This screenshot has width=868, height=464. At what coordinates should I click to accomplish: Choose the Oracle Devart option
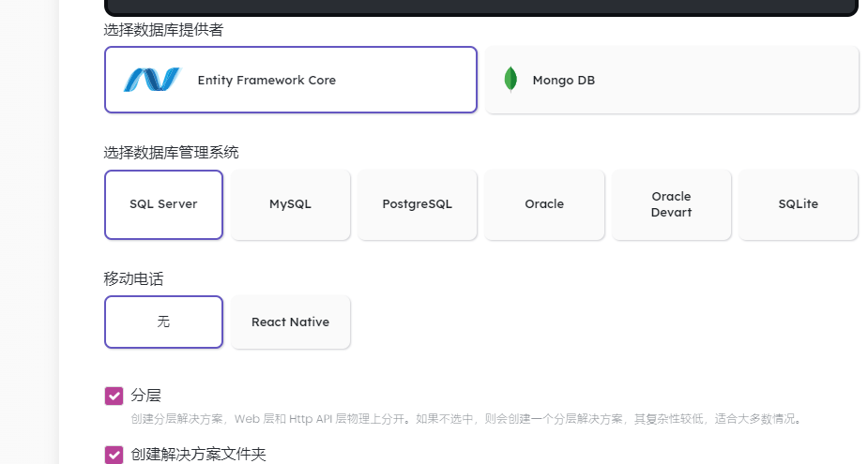point(672,204)
